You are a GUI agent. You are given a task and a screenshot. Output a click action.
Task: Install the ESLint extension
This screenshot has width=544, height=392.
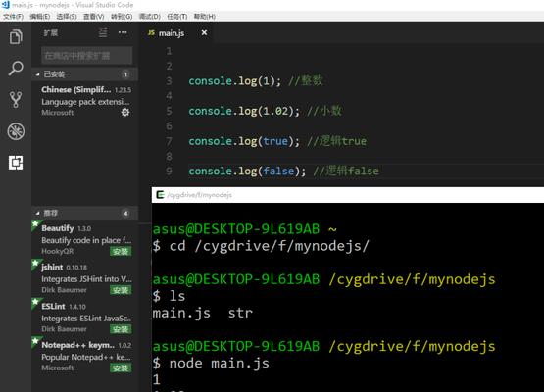click(121, 329)
